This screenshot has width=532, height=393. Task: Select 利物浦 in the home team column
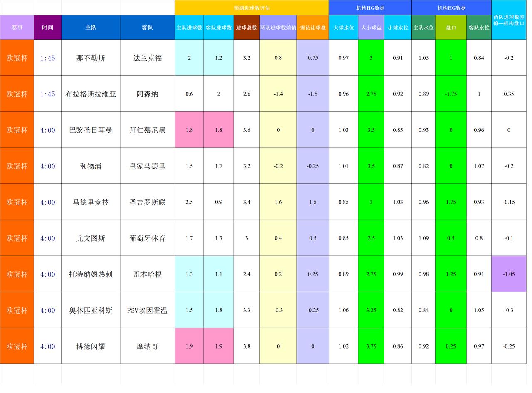coord(90,166)
